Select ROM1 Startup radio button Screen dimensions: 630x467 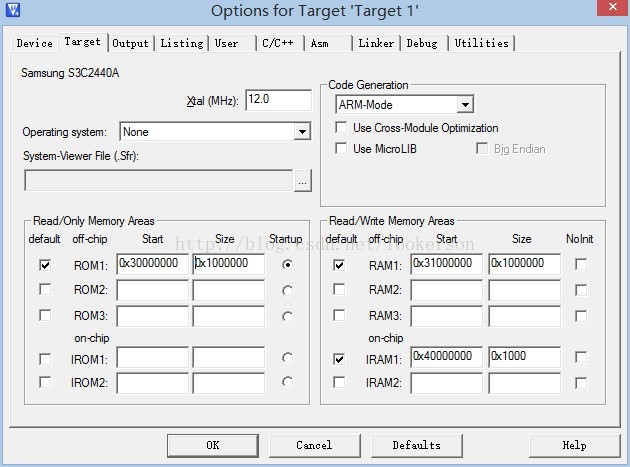pos(287,265)
